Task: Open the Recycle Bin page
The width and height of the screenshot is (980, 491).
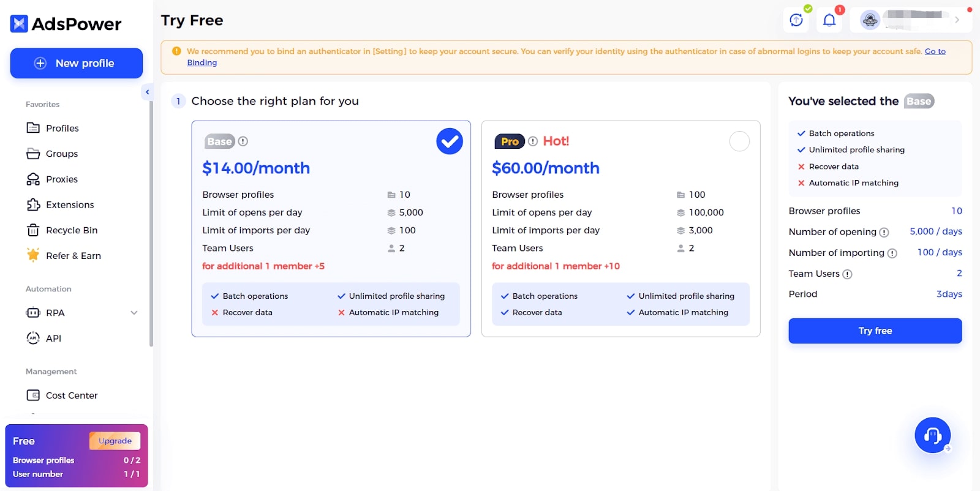Action: [71, 230]
